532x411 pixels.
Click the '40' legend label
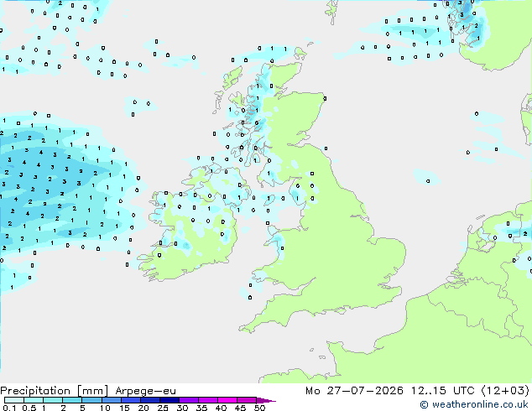pos(221,408)
